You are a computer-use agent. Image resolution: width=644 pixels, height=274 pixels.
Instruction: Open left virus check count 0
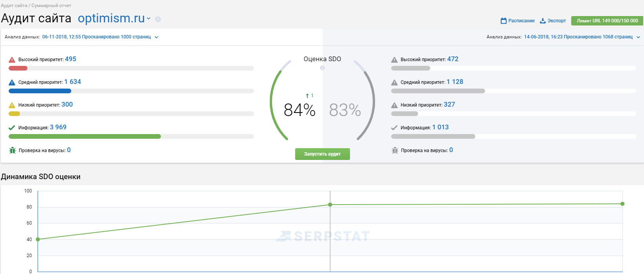(69, 150)
